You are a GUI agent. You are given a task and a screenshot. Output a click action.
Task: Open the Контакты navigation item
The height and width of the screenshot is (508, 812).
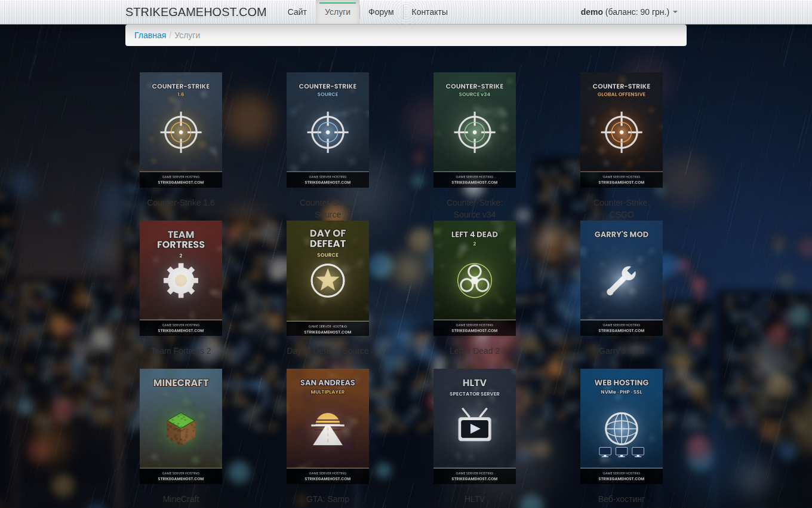pyautogui.click(x=430, y=12)
